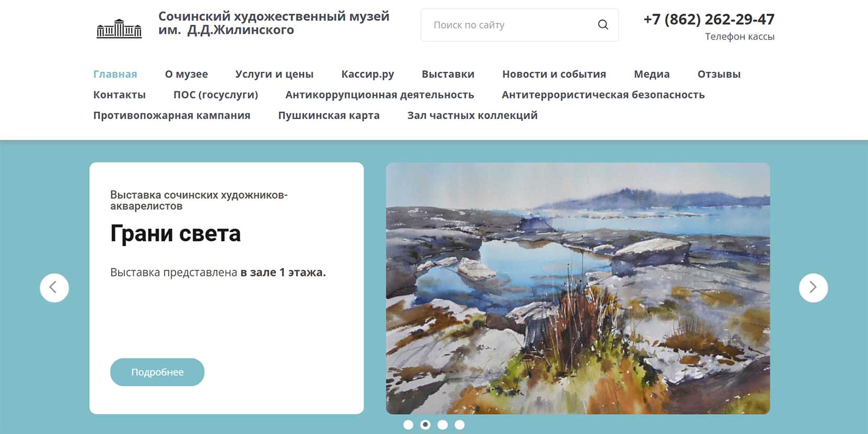Select the active second carousel dot

[426, 425]
